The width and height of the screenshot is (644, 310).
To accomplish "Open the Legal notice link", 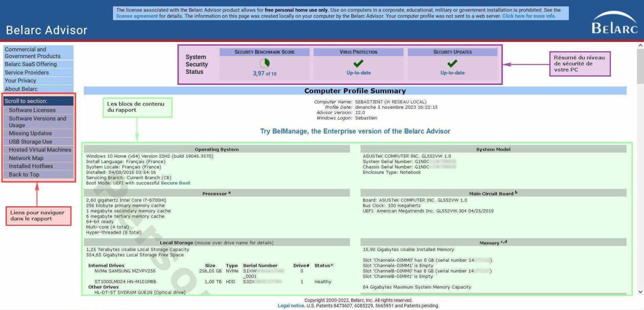I will point(291,305).
